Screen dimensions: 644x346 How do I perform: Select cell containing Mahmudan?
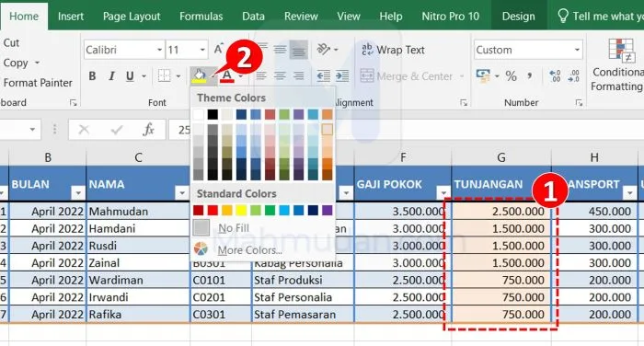[138, 212]
